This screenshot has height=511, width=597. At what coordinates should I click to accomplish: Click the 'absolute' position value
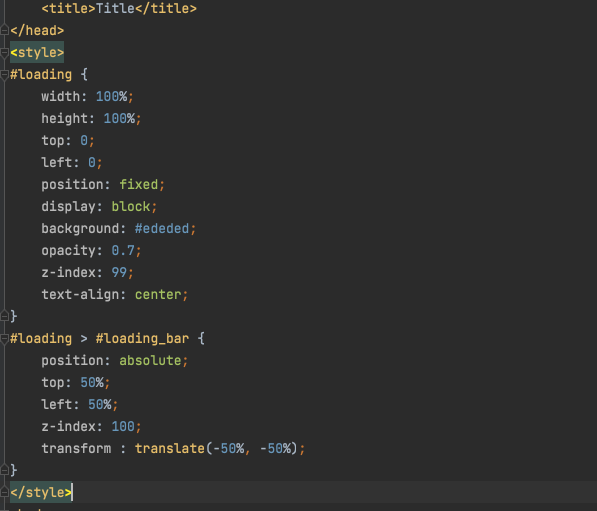point(150,361)
